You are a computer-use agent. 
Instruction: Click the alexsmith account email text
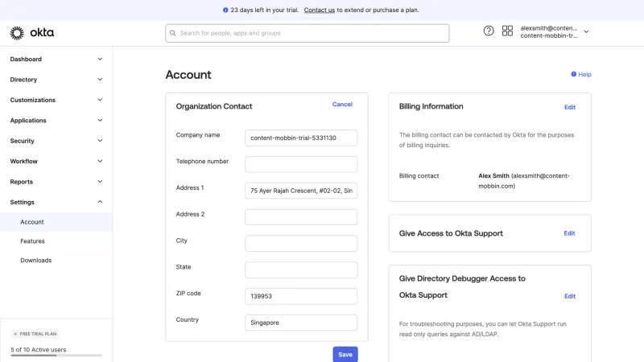coord(549,28)
